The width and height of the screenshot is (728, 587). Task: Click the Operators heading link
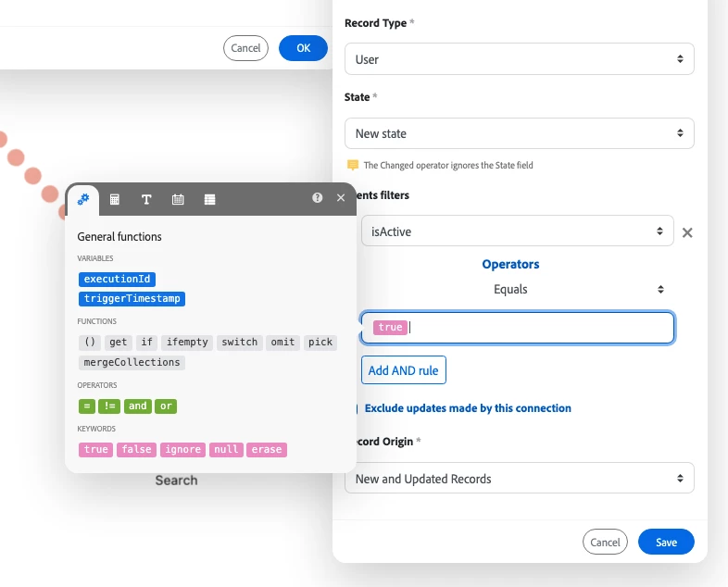510,265
